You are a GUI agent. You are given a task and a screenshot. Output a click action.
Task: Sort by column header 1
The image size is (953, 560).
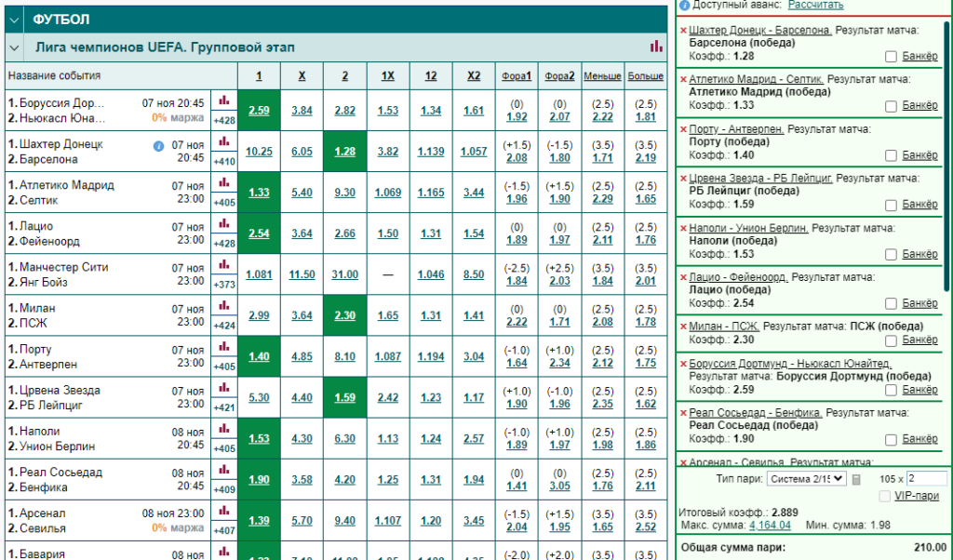[259, 76]
